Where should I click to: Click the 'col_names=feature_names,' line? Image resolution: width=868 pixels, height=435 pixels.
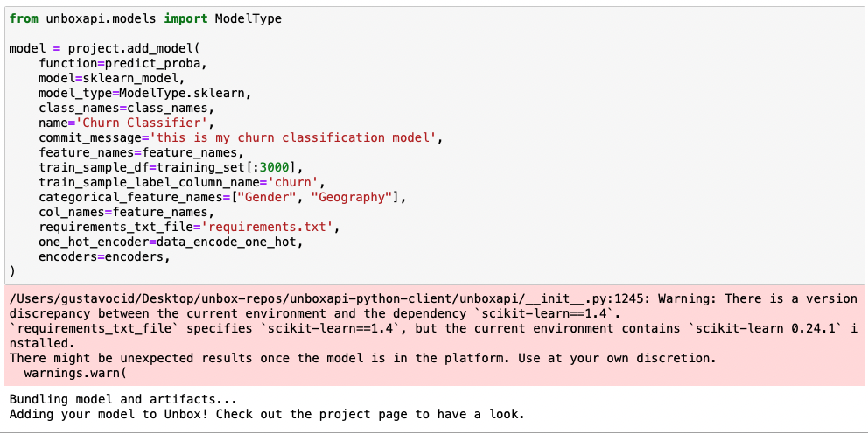point(126,213)
